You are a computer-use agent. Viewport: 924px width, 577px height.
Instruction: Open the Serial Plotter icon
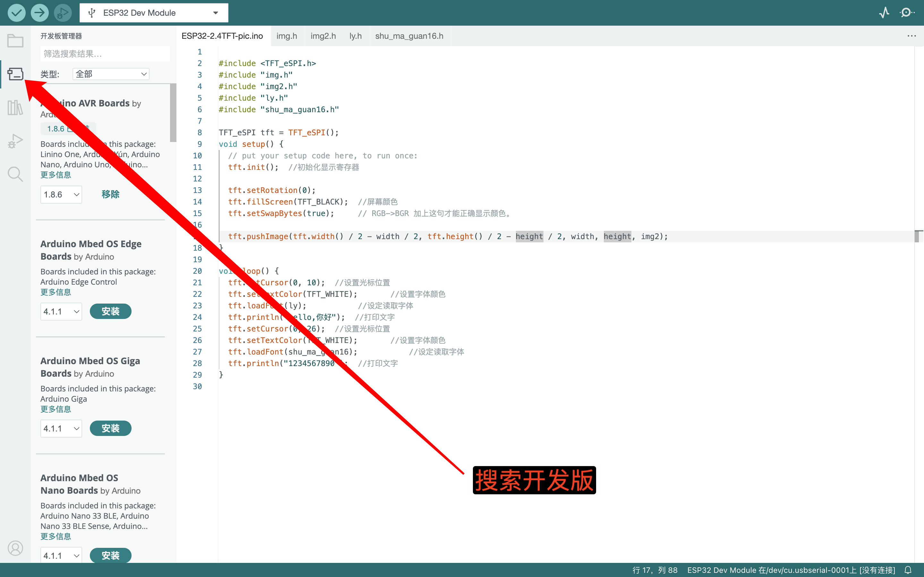[x=884, y=13]
